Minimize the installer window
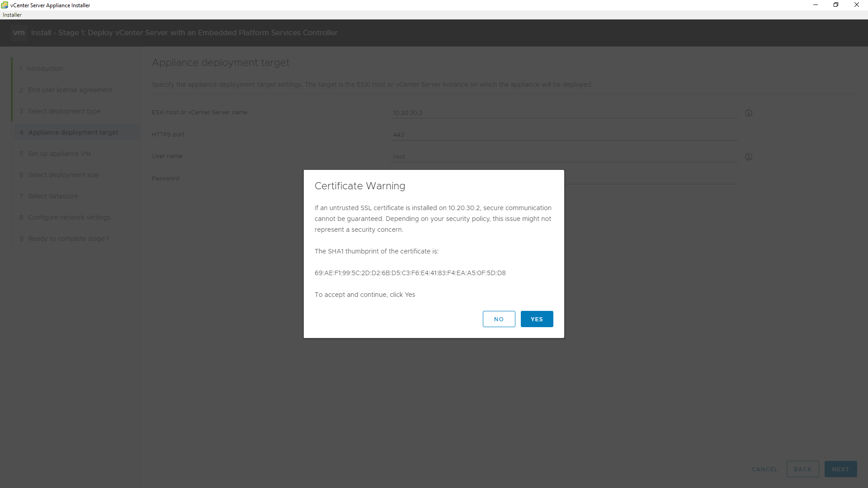868x488 pixels. coord(816,5)
